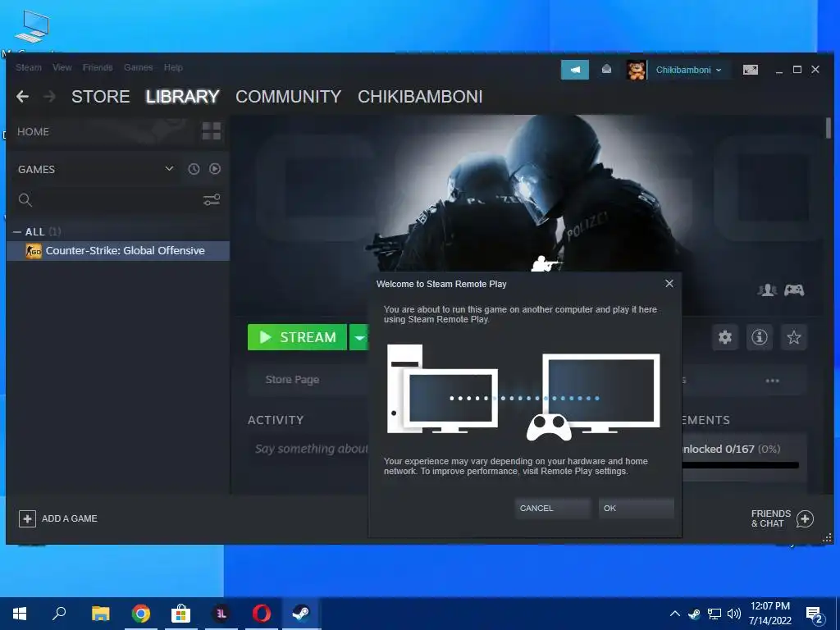Open Opera browser from taskbar

262,614
